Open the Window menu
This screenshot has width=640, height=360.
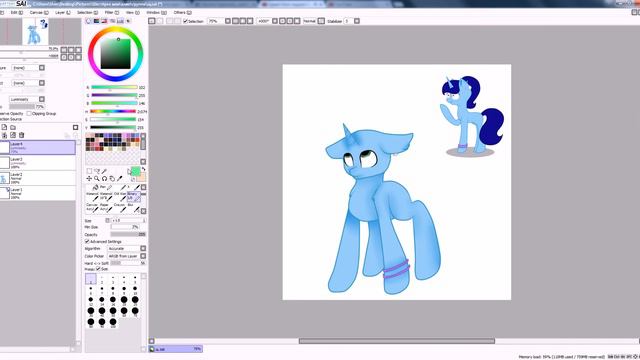point(156,13)
